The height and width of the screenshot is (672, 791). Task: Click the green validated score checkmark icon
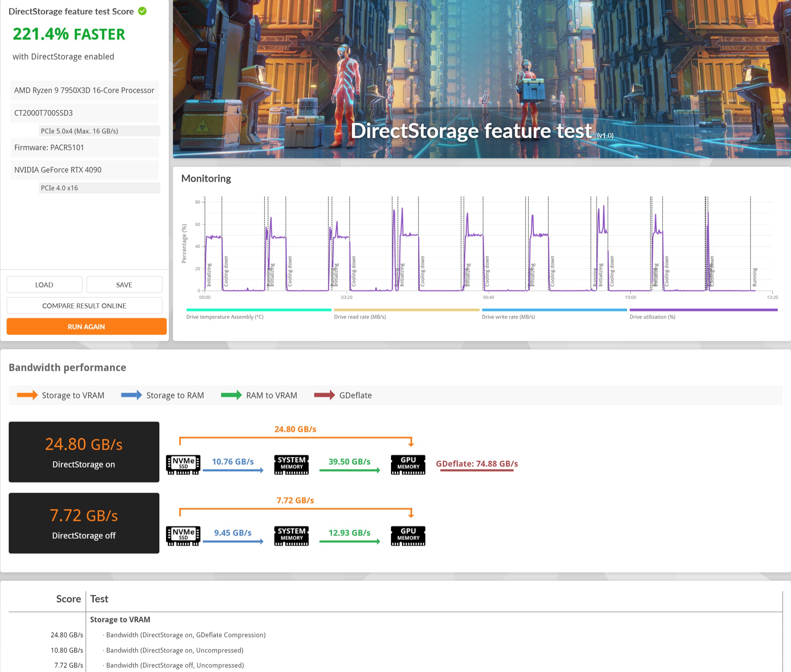click(x=142, y=11)
